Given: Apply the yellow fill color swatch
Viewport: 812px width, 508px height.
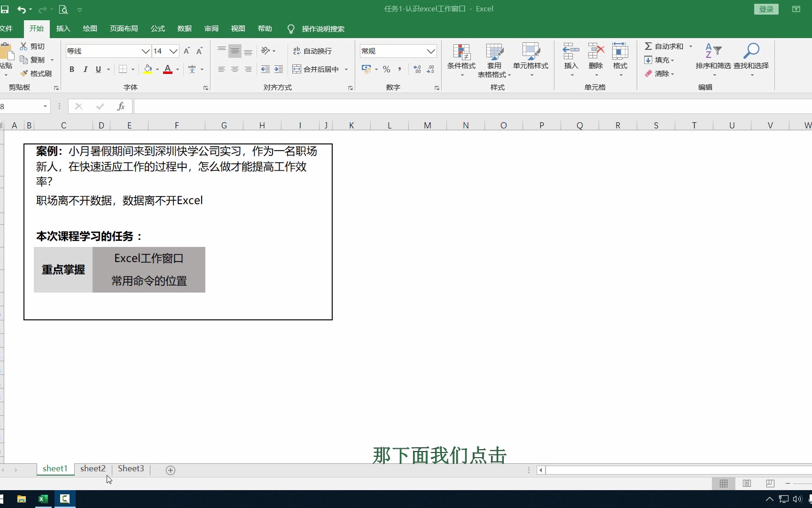Looking at the screenshot, I should tap(148, 69).
